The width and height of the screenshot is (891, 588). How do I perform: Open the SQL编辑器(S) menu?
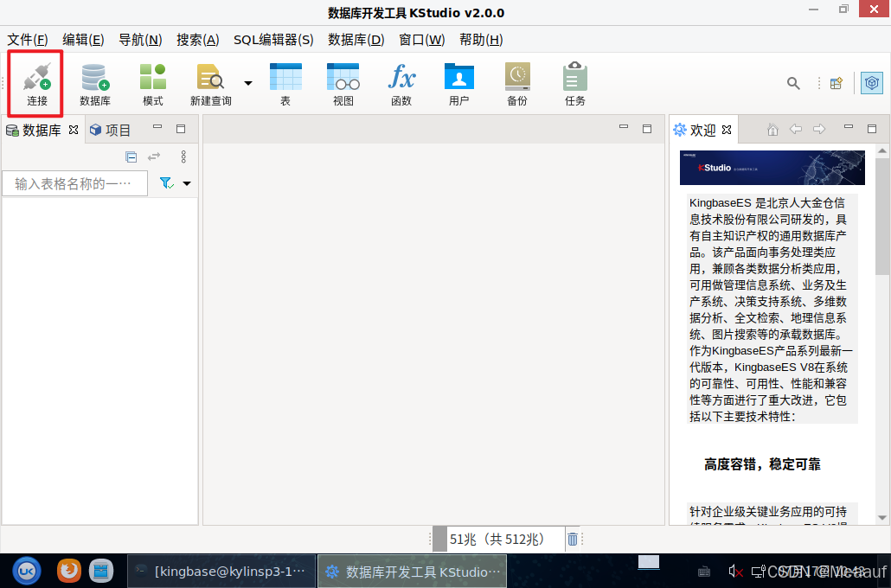pos(273,40)
